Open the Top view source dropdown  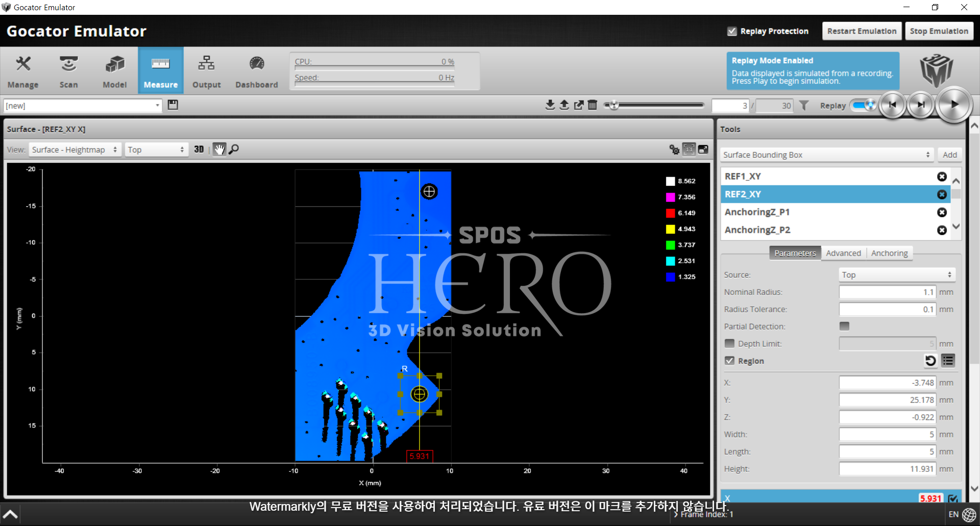pyautogui.click(x=156, y=150)
